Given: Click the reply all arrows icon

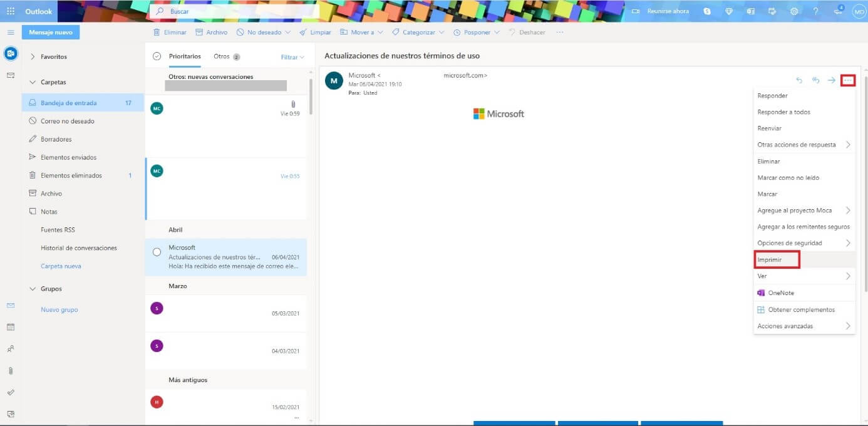Looking at the screenshot, I should 815,80.
